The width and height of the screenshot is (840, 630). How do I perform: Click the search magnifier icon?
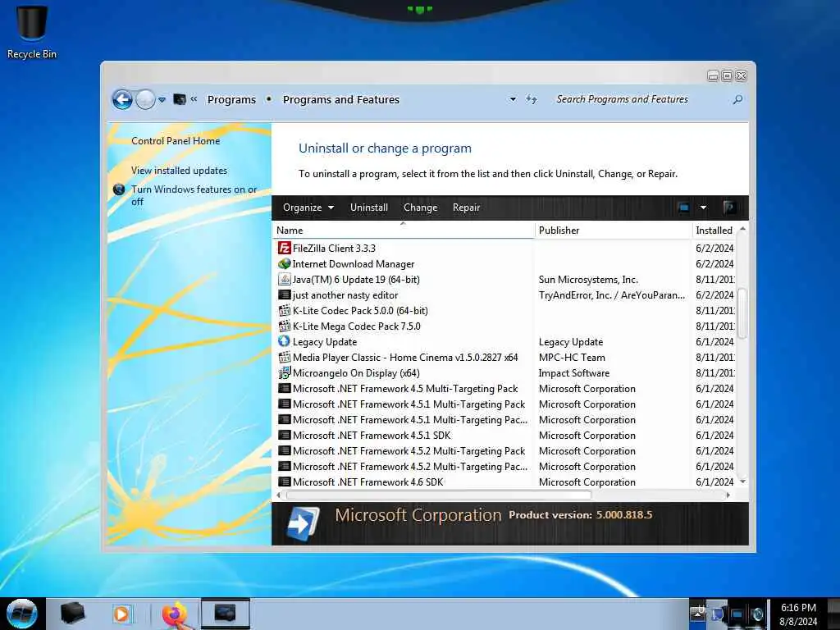point(737,99)
